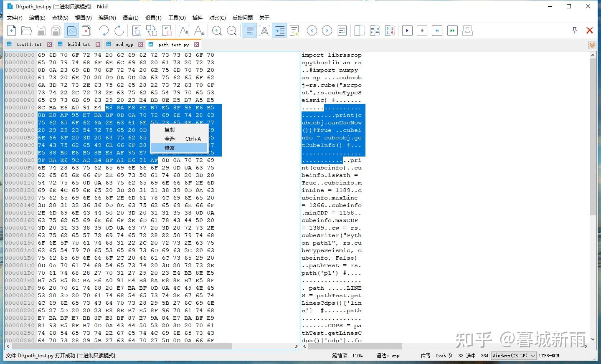Create a new file with the toolbar icon
Image resolution: width=601 pixels, height=364 pixels.
pos(12,30)
